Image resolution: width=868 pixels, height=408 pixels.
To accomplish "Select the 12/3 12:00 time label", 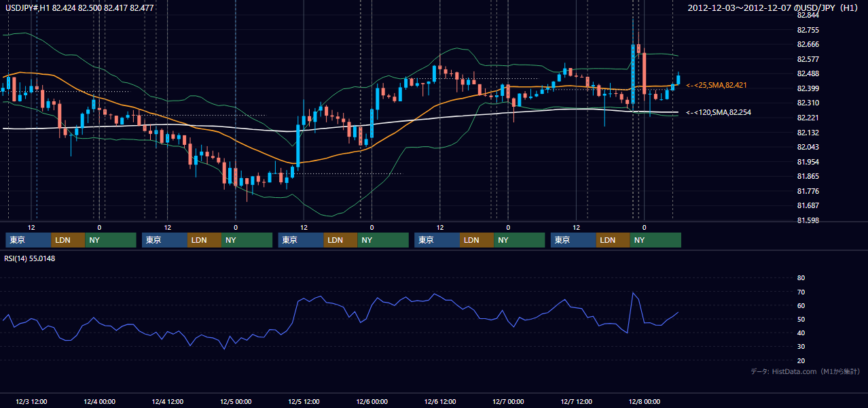I will pos(31,401).
